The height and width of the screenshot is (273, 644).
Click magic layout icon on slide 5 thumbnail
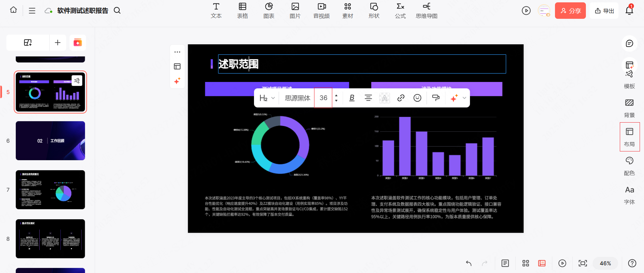[77, 81]
